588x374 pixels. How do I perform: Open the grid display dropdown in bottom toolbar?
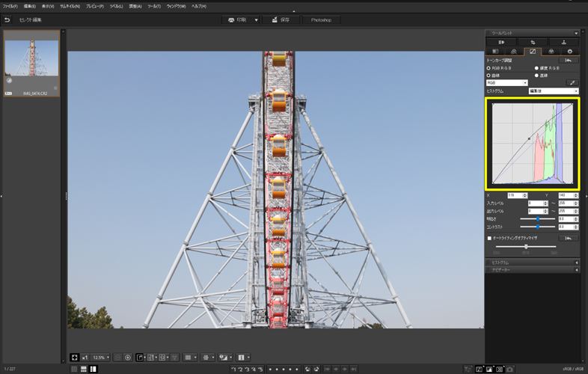195,358
